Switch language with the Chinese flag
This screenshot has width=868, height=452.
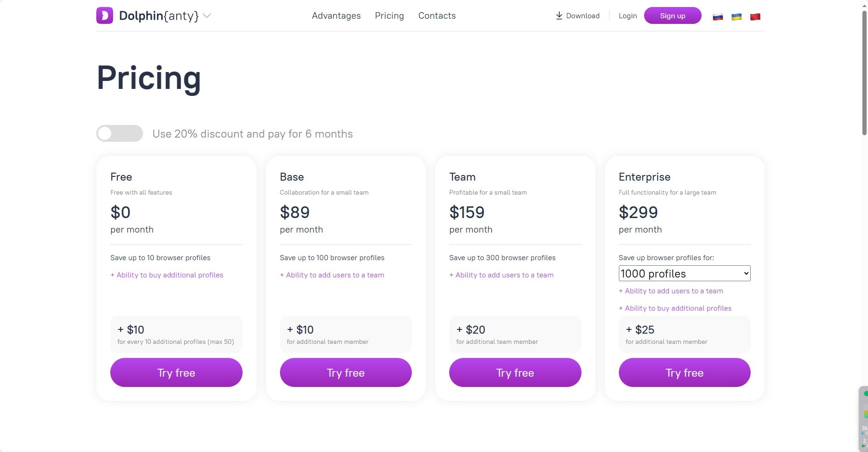[755, 17]
